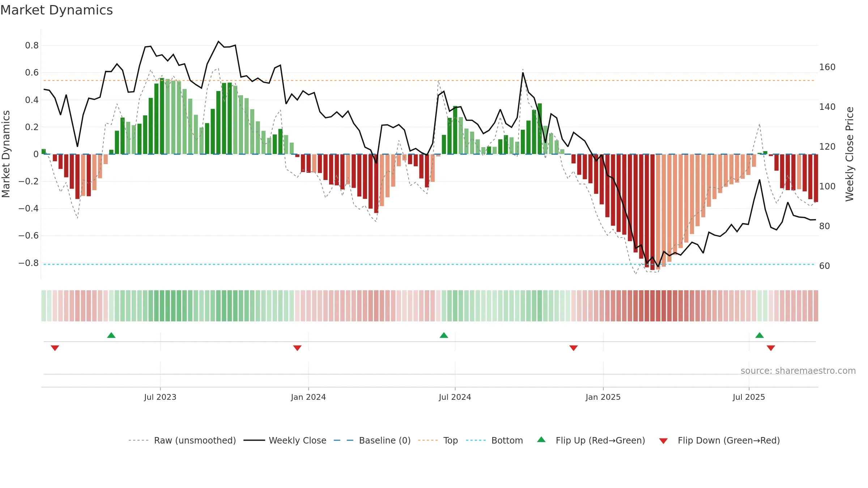The image size is (868, 488).
Task: Click the 140 right axis tick label
Action: (827, 107)
